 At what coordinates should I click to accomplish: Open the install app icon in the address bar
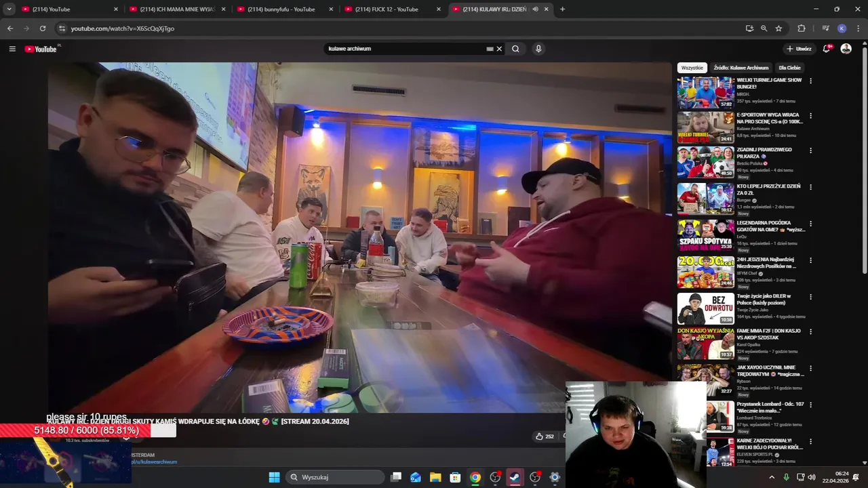[749, 28]
